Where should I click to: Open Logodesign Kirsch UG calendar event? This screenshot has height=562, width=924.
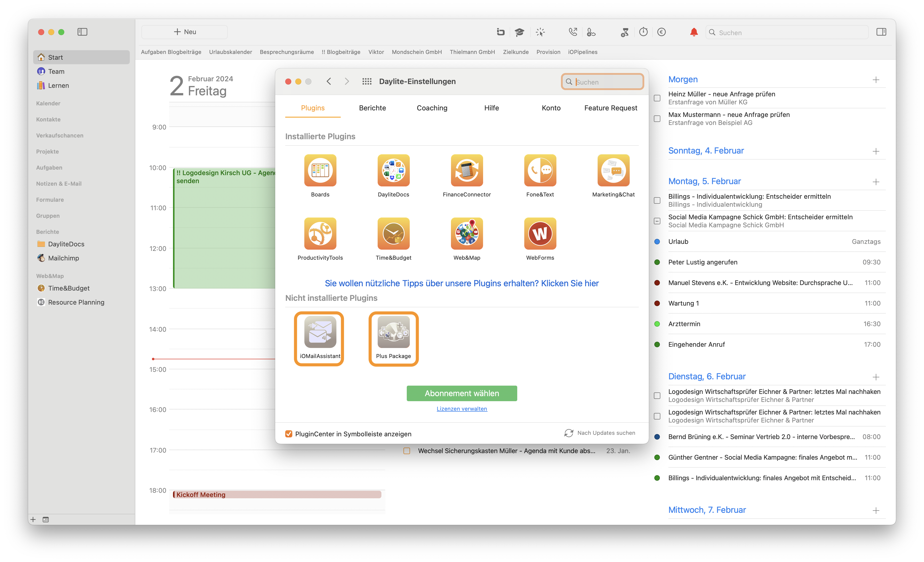pyautogui.click(x=224, y=229)
